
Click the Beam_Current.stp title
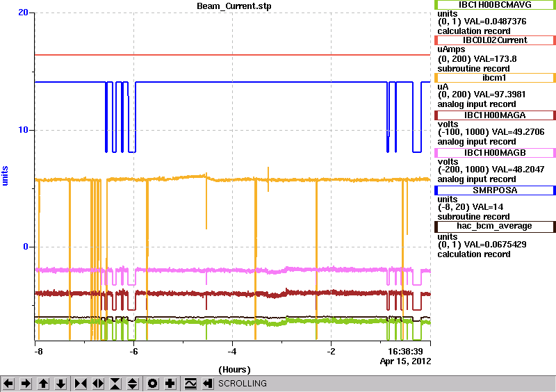click(234, 6)
